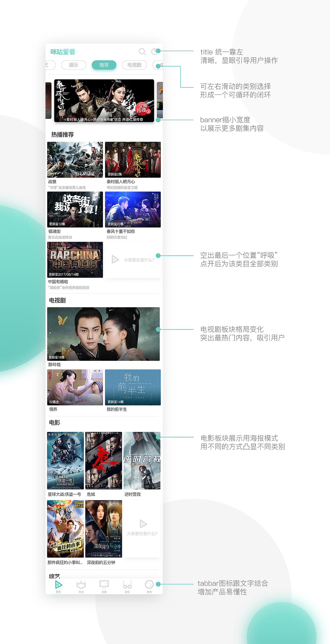Viewport: 330px width, 644px height.
Task: Select the 电视剧 category pill
Action: [x=134, y=65]
